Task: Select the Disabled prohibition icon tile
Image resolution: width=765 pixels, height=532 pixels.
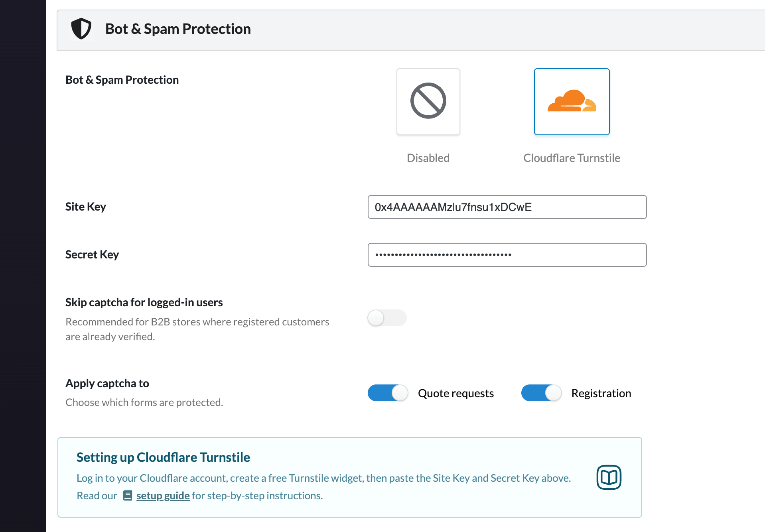Action: click(x=428, y=102)
